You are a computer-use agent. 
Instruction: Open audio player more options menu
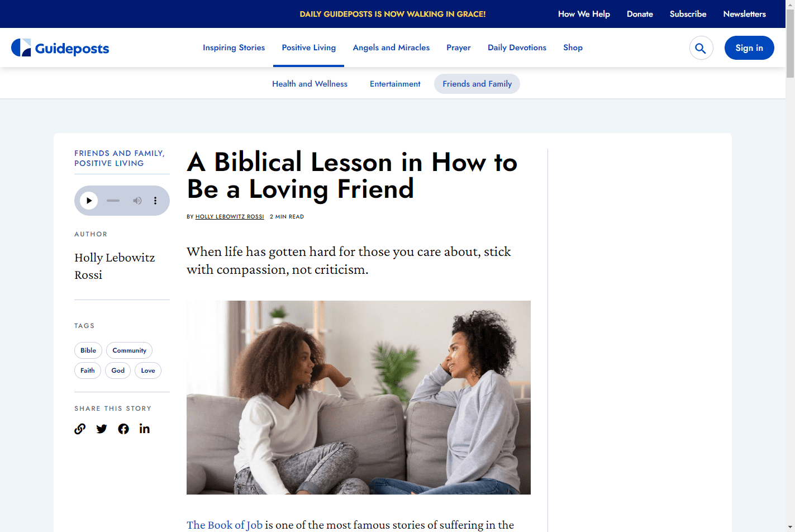(155, 201)
